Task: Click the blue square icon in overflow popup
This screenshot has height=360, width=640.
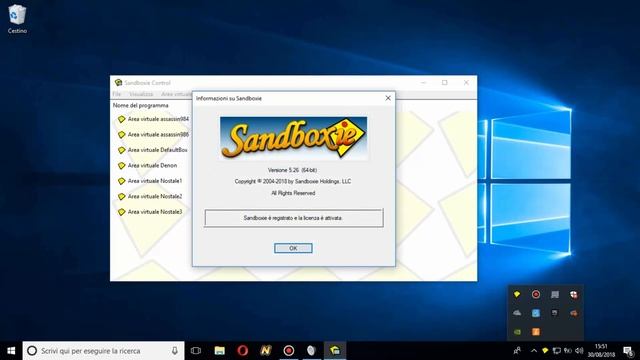Action: (536, 313)
